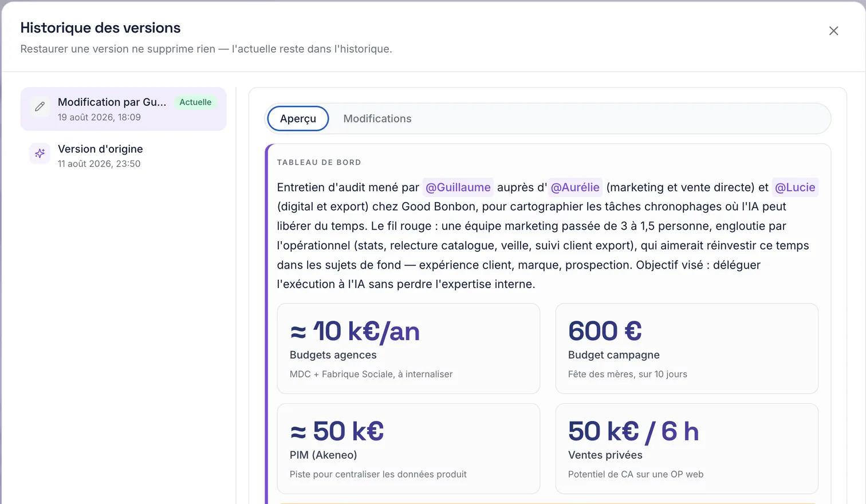This screenshot has height=504, width=866.
Task: Click the Fête des mères, sur 10 jours text
Action: (628, 374)
